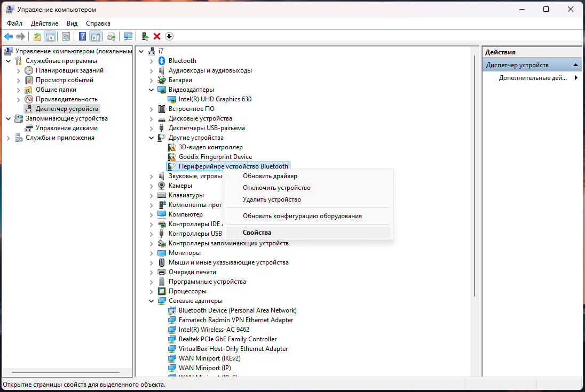The width and height of the screenshot is (585, 392).
Task: Click the blue question mark Help icon
Action: (x=82, y=36)
